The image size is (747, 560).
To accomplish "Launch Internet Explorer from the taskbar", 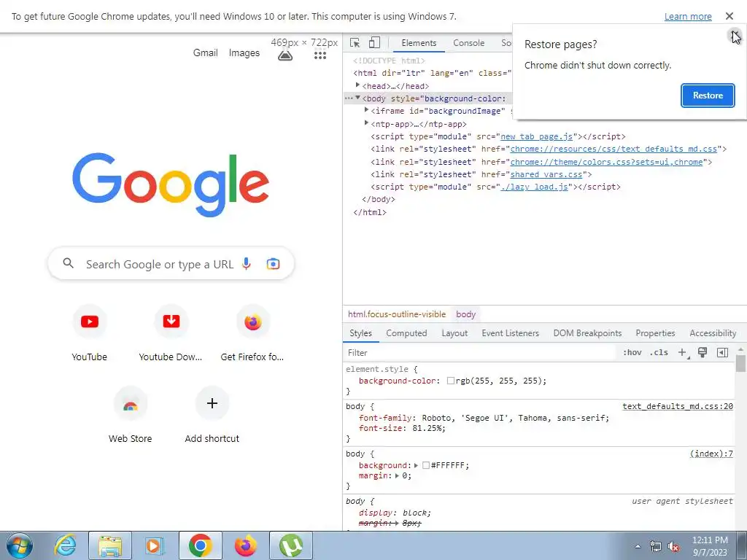I will (65, 545).
